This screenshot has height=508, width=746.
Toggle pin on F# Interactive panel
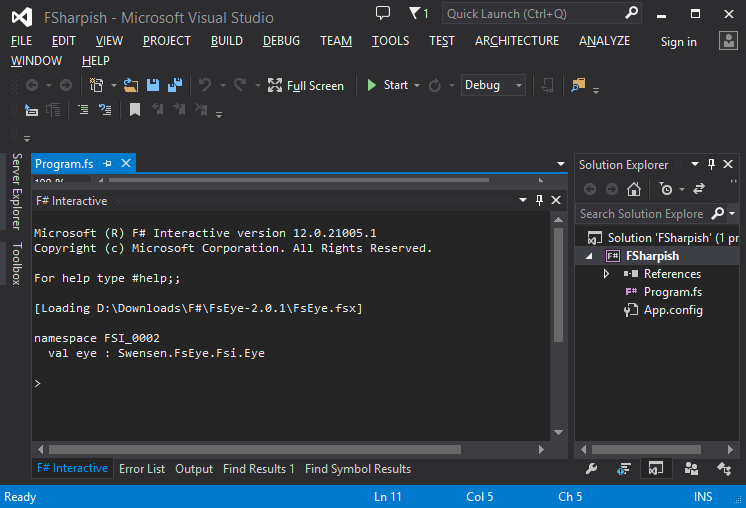point(539,200)
